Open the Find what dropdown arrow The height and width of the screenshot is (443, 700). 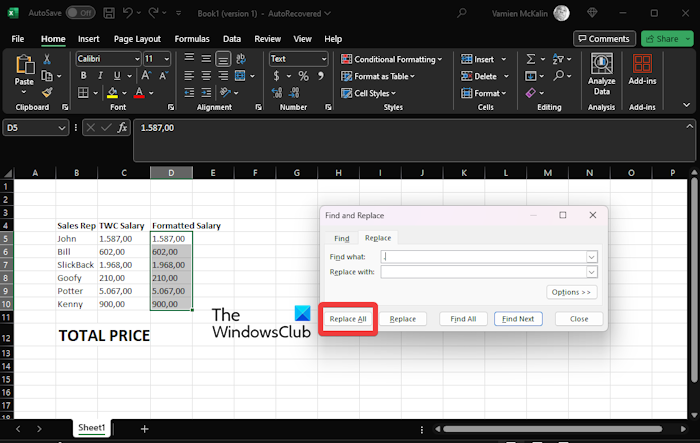592,257
